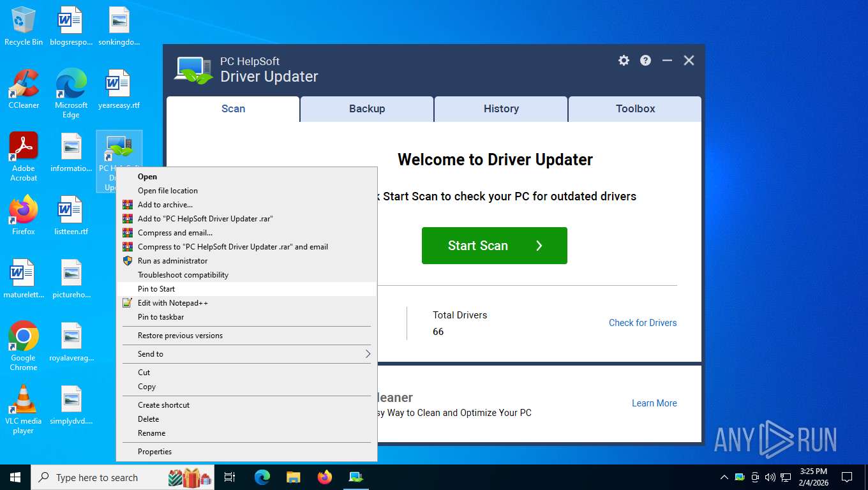Select Pin to Start

[246, 289]
